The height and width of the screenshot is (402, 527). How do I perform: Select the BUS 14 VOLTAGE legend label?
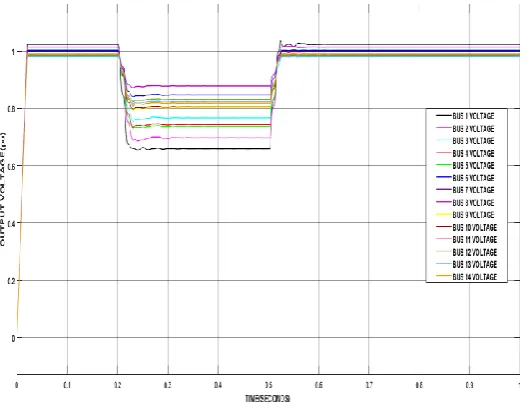(475, 277)
